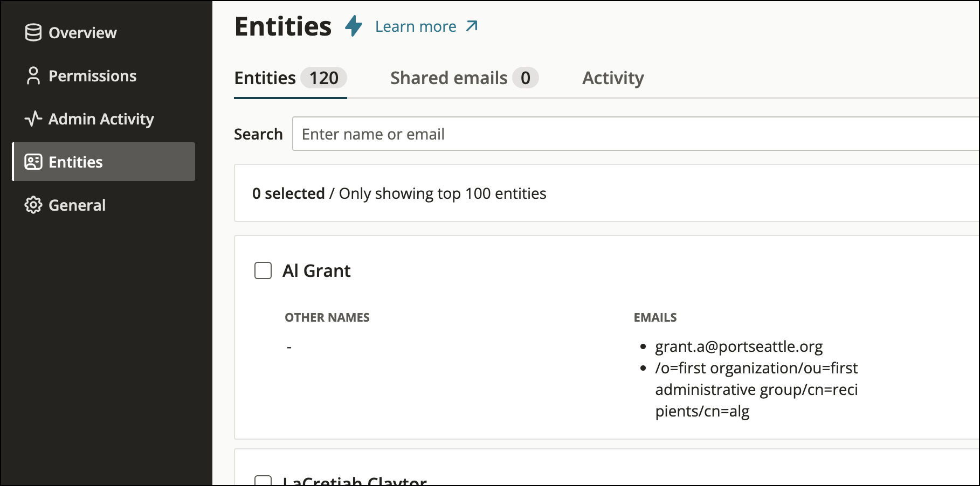
Task: Click the Entities contact card icon
Action: pos(33,162)
